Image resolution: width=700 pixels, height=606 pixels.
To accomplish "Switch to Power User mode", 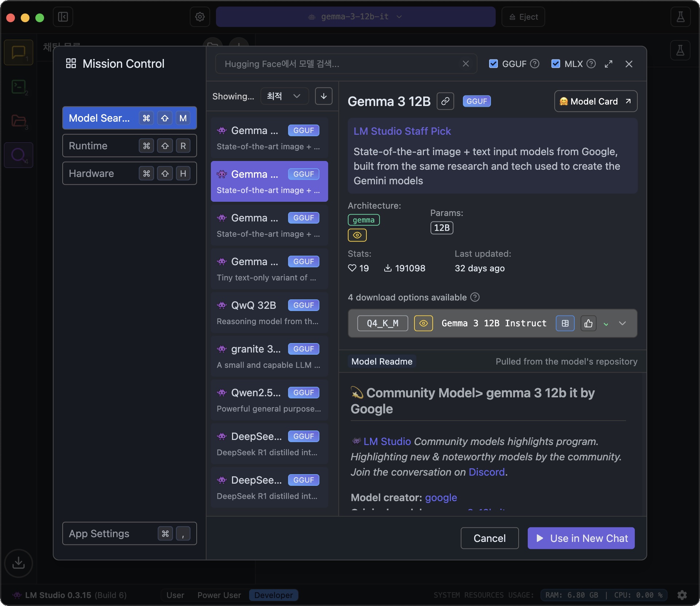I will [x=219, y=595].
